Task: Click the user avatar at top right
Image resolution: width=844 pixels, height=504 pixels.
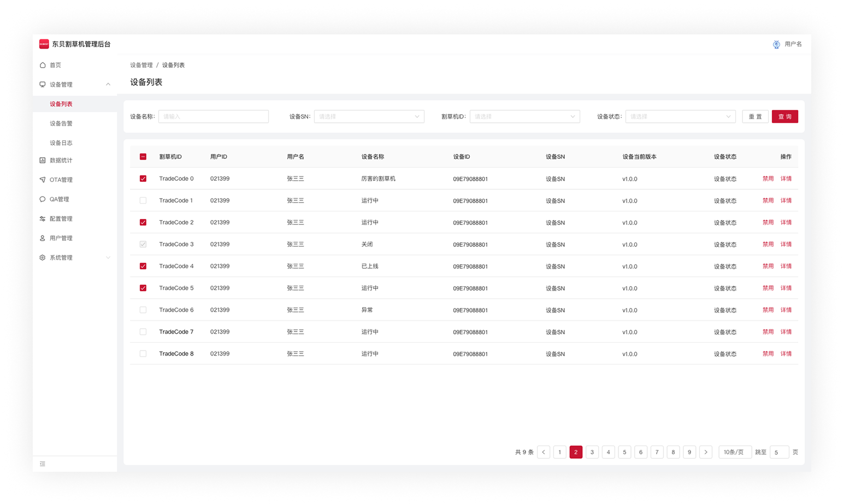Action: pyautogui.click(x=776, y=44)
